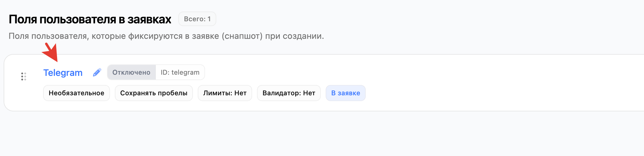This screenshot has height=156, width=644.
Task: Click the word "заявках" in the page title
Action: [x=149, y=19]
